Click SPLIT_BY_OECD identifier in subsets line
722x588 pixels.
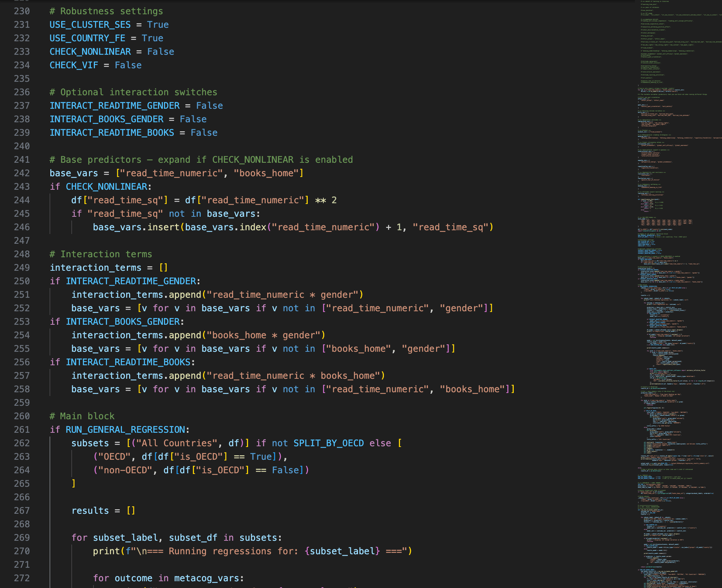(328, 443)
